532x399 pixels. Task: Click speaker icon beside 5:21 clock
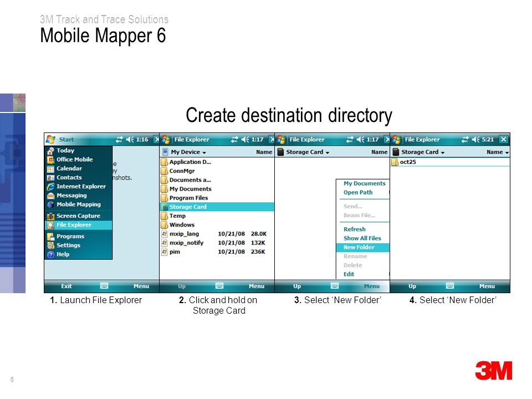(476, 140)
